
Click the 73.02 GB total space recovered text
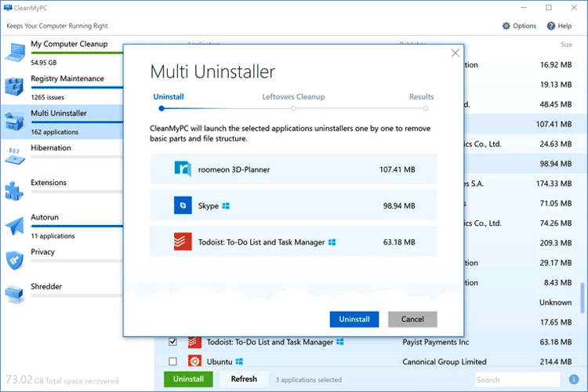pyautogui.click(x=62, y=380)
